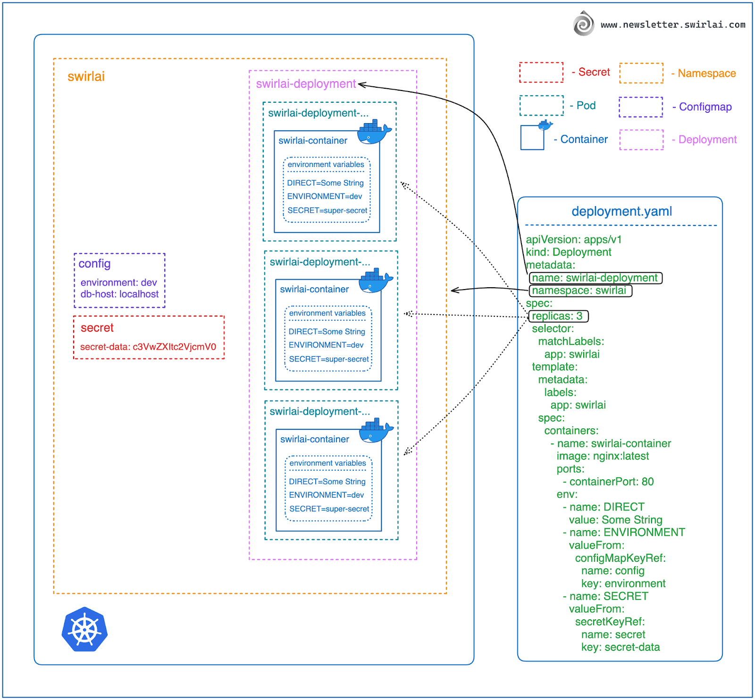The image size is (755, 700).
Task: Toggle the Configmap legend entry
Action: (641, 107)
